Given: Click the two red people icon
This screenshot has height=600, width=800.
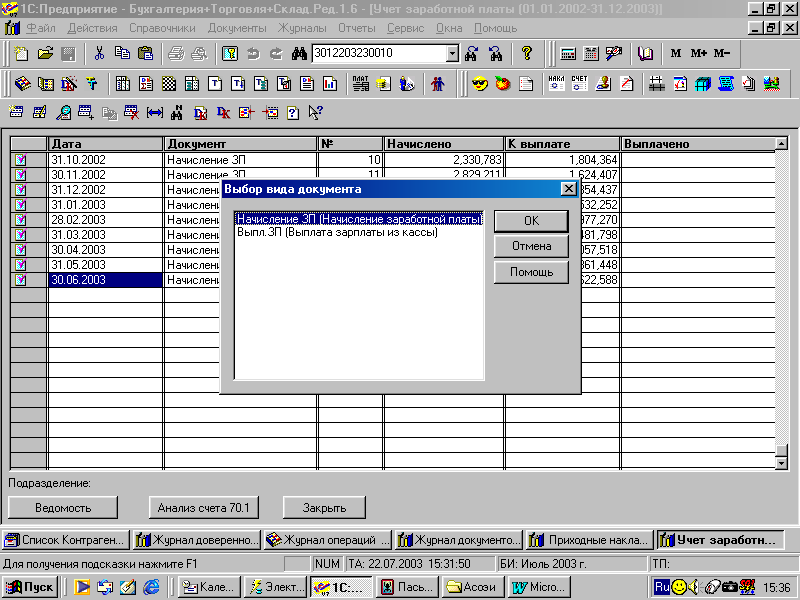Looking at the screenshot, I should (437, 84).
